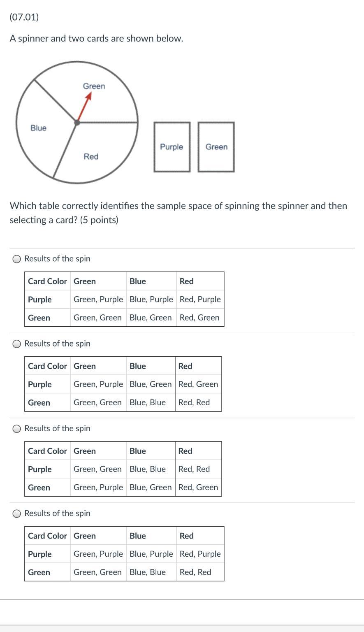Click the Red section of the spinner
Image resolution: width=364 pixels, height=632 pixels.
tap(91, 156)
